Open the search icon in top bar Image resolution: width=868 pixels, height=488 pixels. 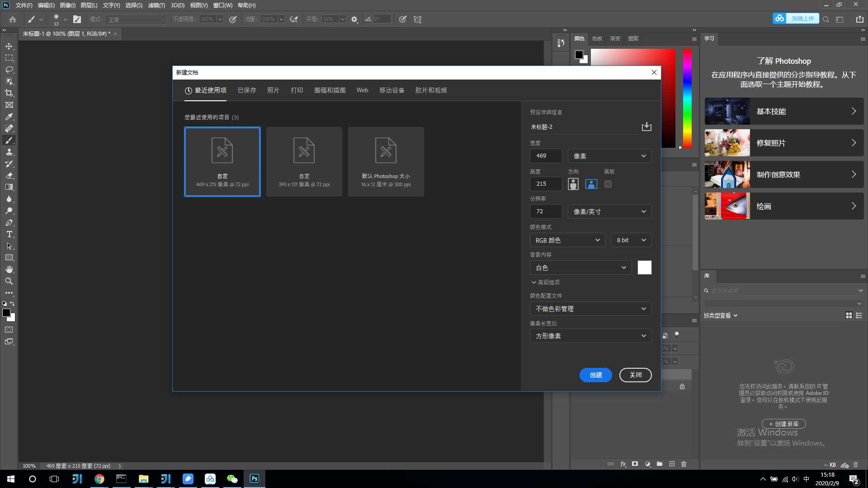coord(826,19)
